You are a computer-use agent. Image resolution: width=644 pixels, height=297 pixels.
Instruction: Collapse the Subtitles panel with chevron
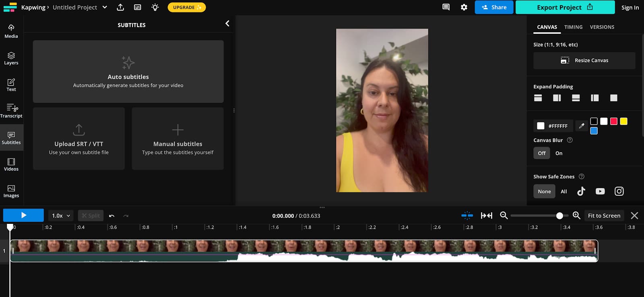pyautogui.click(x=227, y=24)
